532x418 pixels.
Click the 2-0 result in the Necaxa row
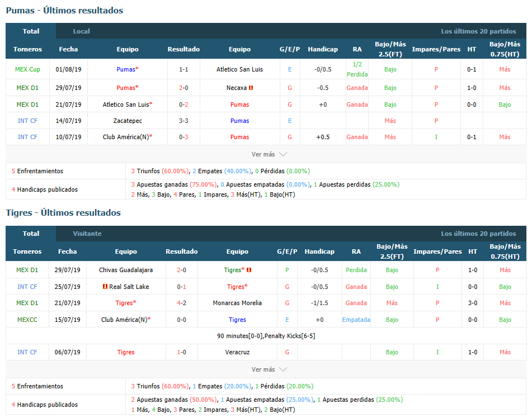(183, 88)
